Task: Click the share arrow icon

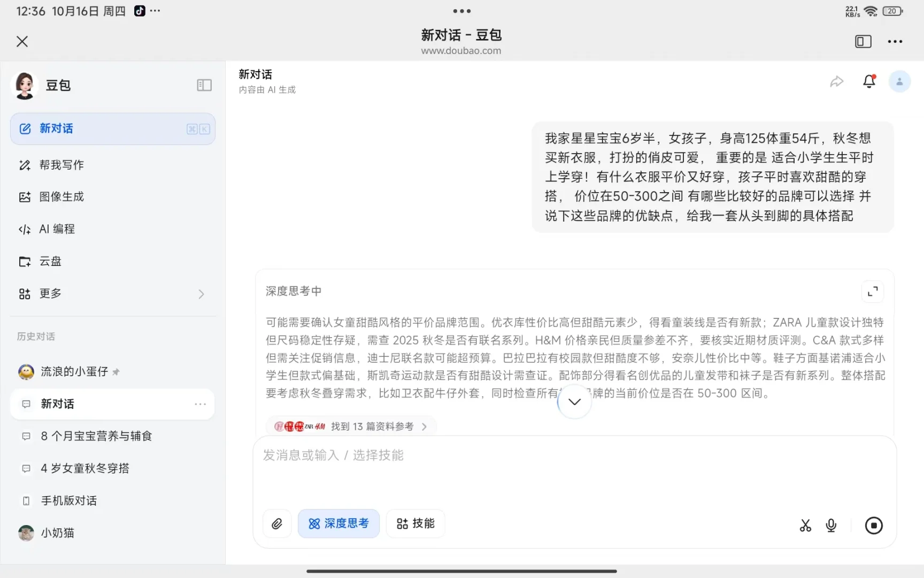Action: pyautogui.click(x=837, y=81)
